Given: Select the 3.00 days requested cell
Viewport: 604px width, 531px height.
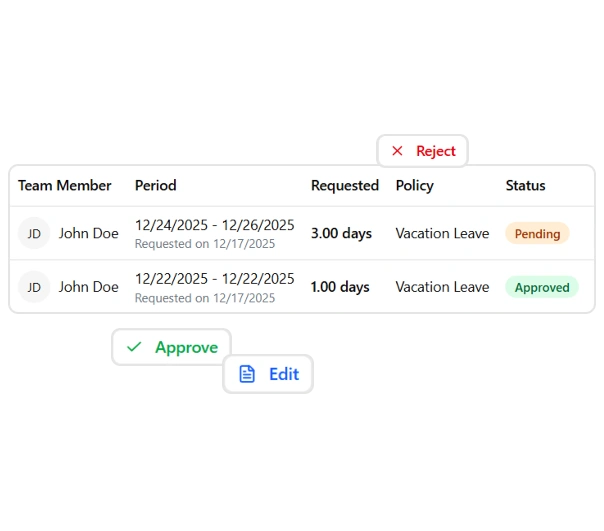Looking at the screenshot, I should [341, 233].
